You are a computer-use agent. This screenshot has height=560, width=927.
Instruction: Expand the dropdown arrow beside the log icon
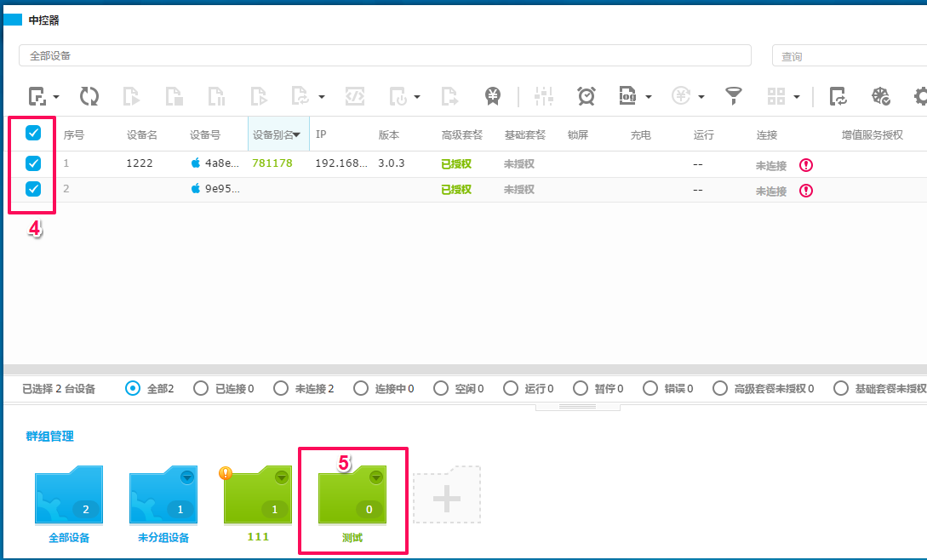[x=649, y=96]
